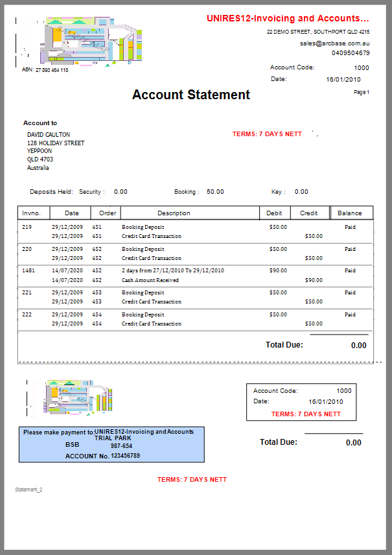Click the date 14/07/2020 on invoice 1481 row
The height and width of the screenshot is (555, 392).
coord(67,270)
